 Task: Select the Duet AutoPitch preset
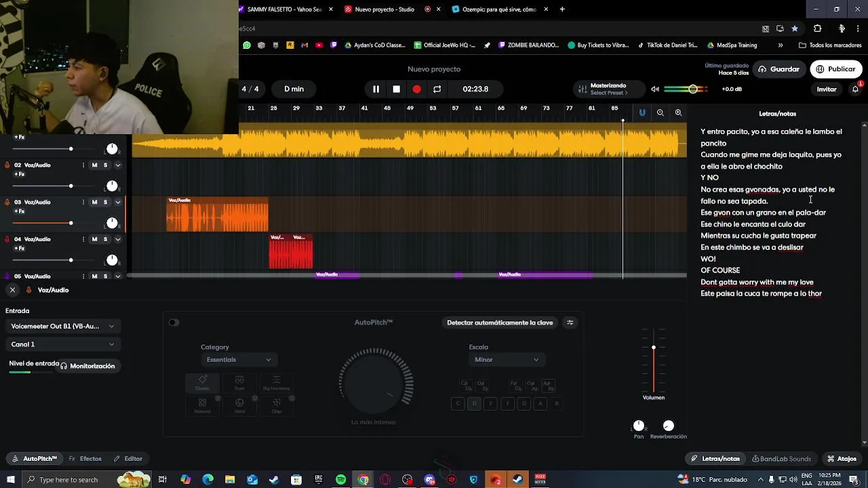[x=239, y=383]
